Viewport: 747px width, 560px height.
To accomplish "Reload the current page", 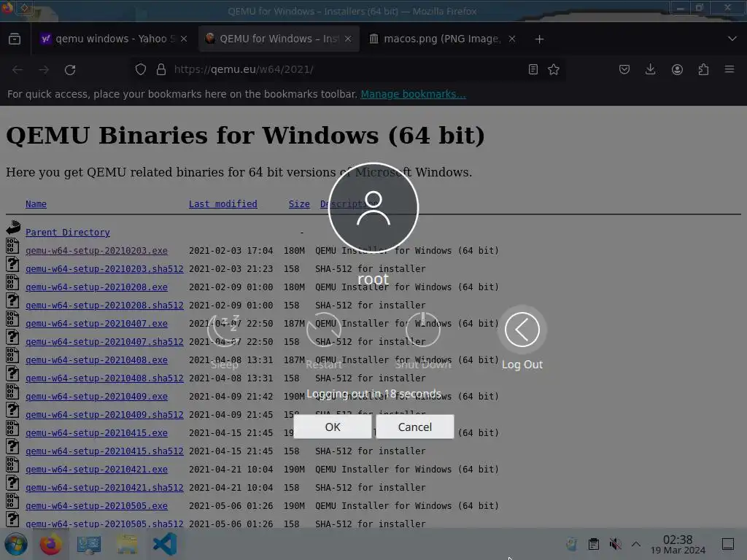I will click(70, 69).
